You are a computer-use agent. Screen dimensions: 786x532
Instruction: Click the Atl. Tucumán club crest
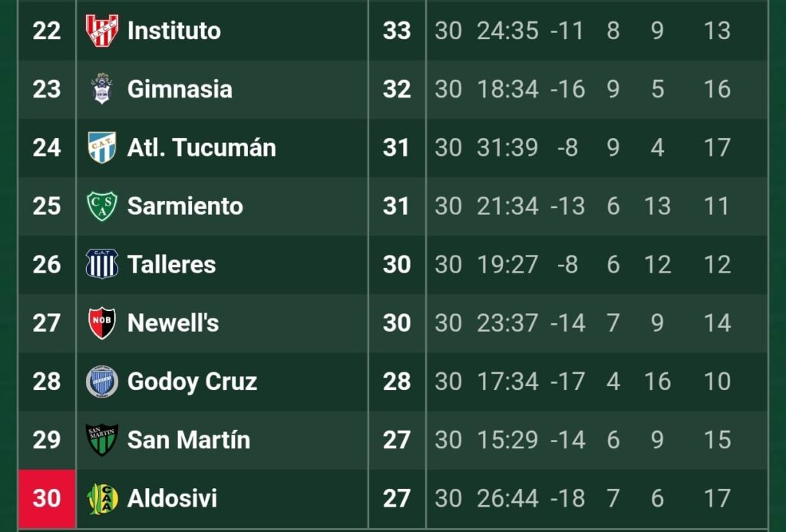click(101, 147)
